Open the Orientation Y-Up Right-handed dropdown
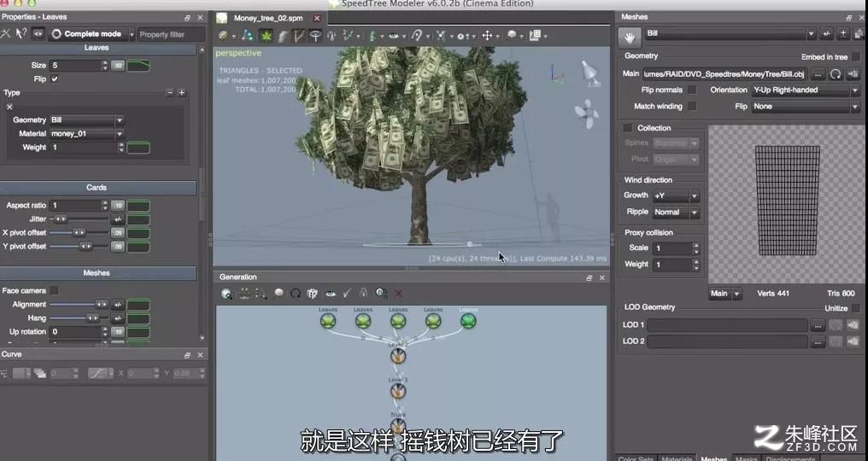Viewport: 868px width, 461px height. pos(806,90)
